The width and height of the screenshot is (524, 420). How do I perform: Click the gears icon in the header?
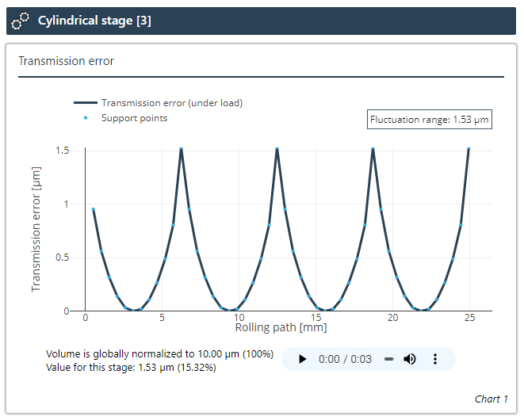point(21,21)
